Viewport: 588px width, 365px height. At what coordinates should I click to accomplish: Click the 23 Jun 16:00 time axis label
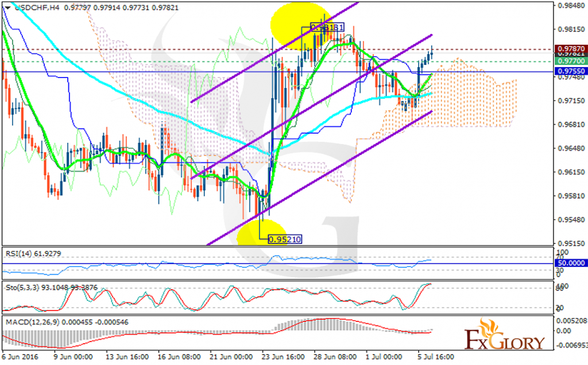283,357
